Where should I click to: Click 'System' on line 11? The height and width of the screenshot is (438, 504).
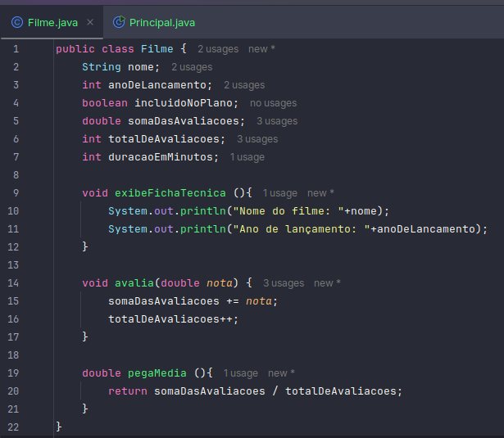pyautogui.click(x=128, y=229)
